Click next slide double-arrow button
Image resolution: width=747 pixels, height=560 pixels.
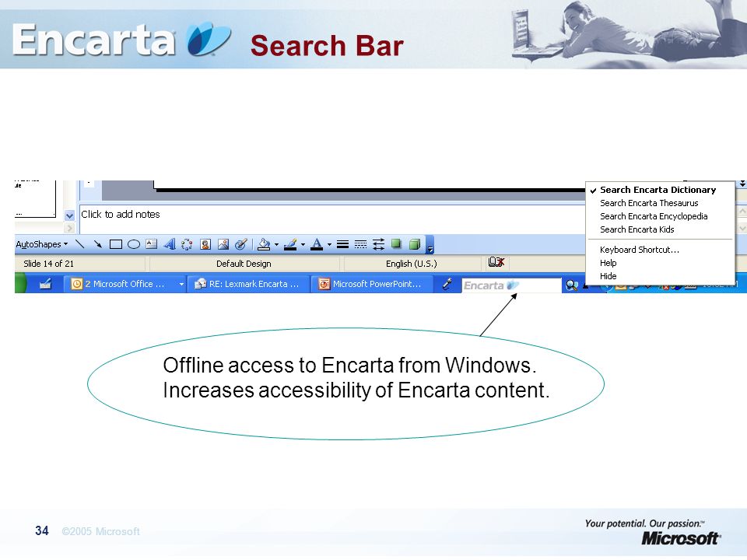(742, 184)
